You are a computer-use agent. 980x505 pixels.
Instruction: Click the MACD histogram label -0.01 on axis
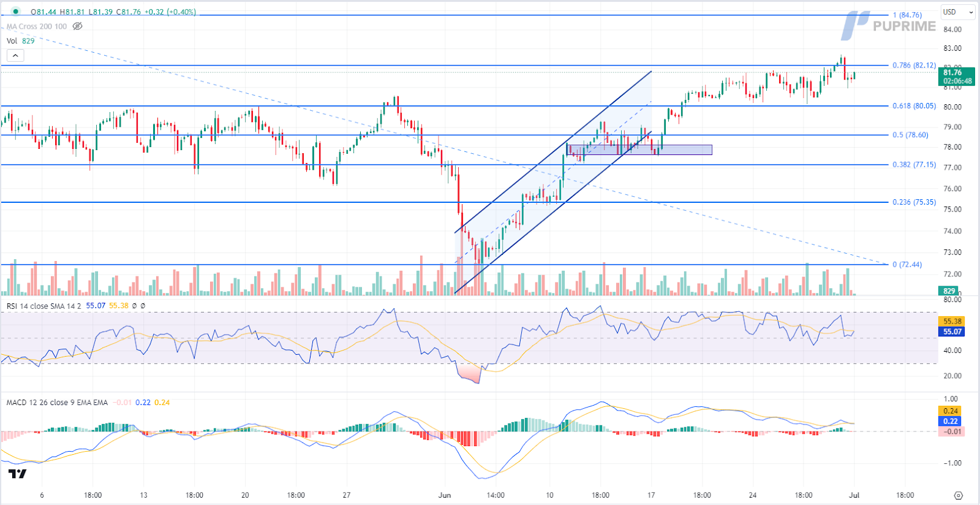click(x=952, y=431)
